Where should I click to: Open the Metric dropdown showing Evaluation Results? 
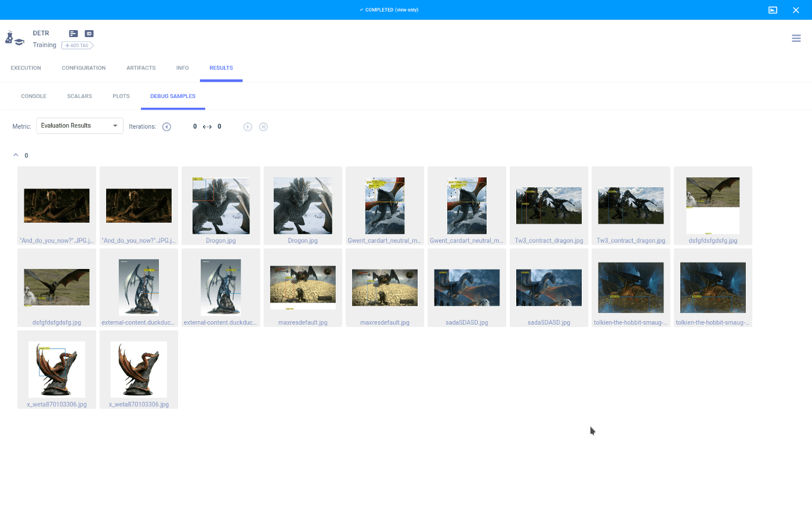[79, 126]
